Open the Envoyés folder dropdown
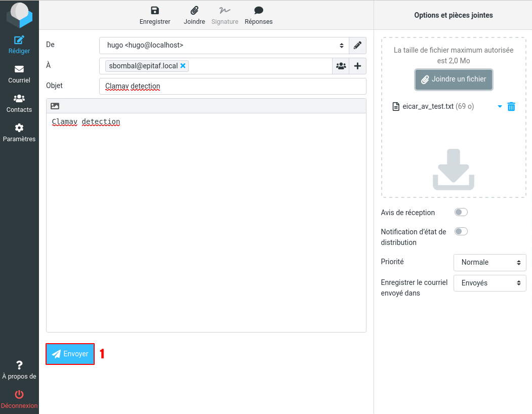Screen dimensions: 532x414 pos(489,283)
